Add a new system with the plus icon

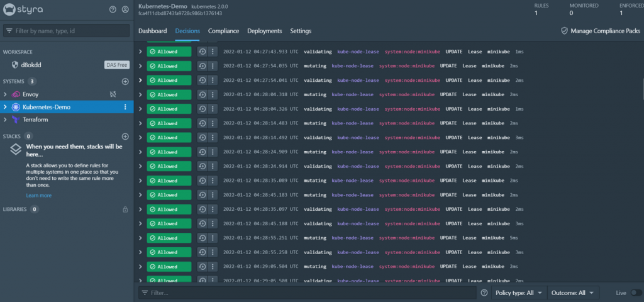(125, 81)
